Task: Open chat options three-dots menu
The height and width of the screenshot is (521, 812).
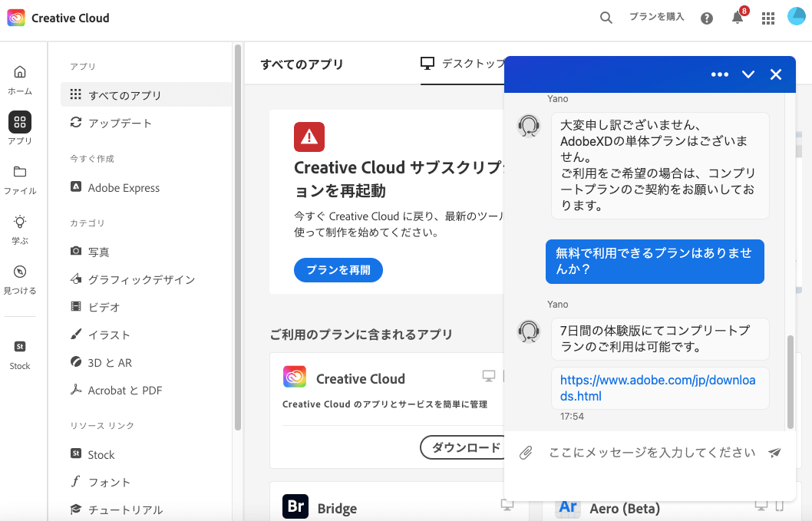Action: (x=719, y=74)
